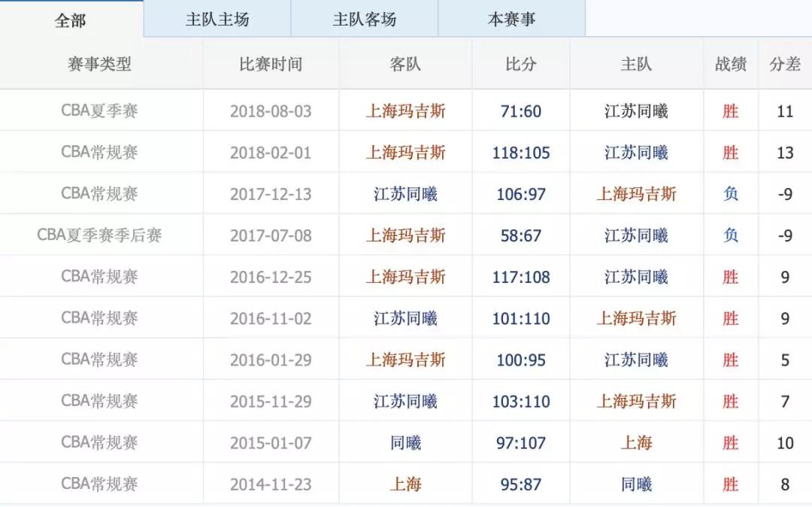Screen dimensions: 812x507
Task: Click the 战绩 column header
Action: click(x=730, y=65)
